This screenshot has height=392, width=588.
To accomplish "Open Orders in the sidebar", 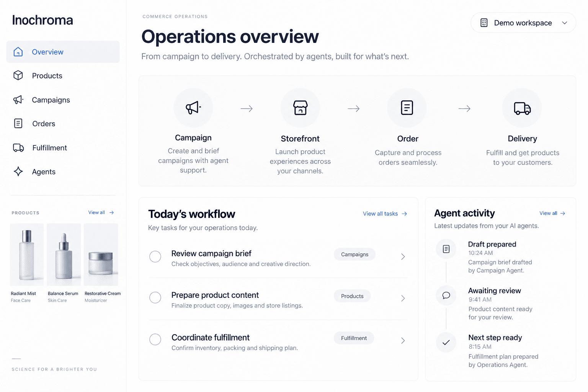I will [x=63, y=124].
